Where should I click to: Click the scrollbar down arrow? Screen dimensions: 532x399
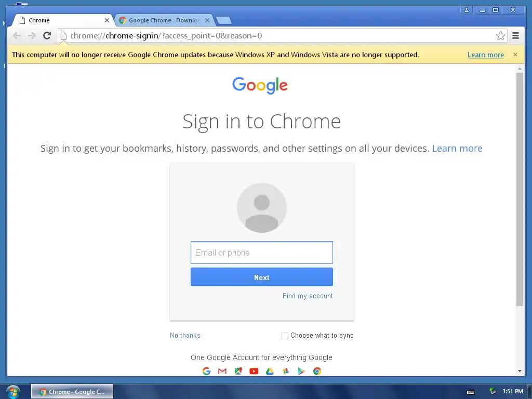tap(520, 371)
